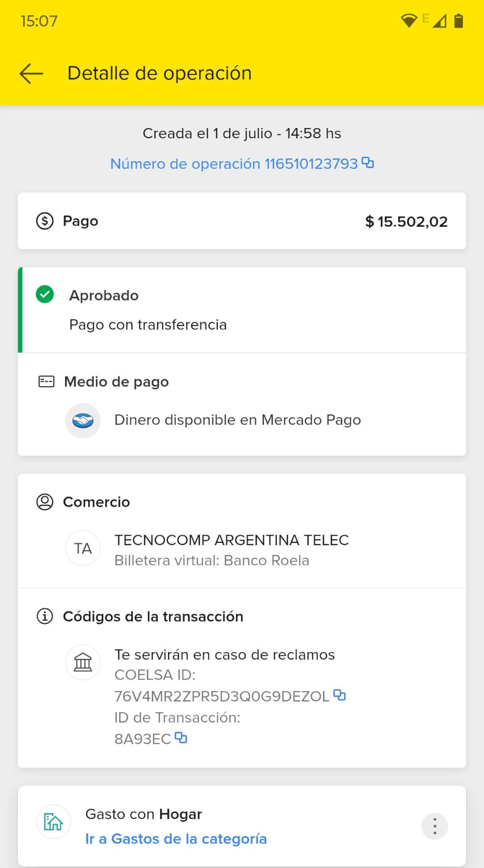Tap the Número de operación link
This screenshot has height=868, width=484.
[234, 164]
